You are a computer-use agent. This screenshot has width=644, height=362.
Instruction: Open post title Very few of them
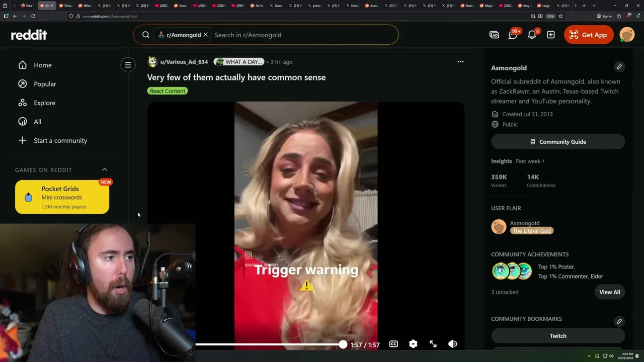236,77
